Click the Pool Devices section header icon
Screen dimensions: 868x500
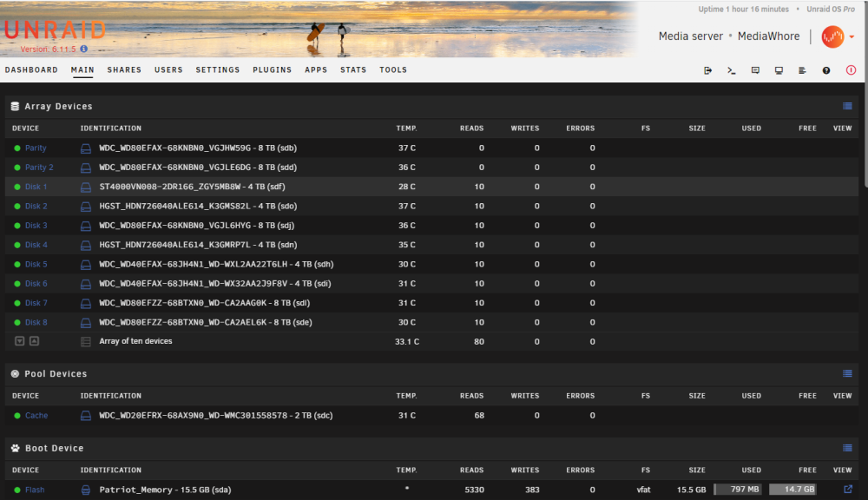tap(15, 374)
